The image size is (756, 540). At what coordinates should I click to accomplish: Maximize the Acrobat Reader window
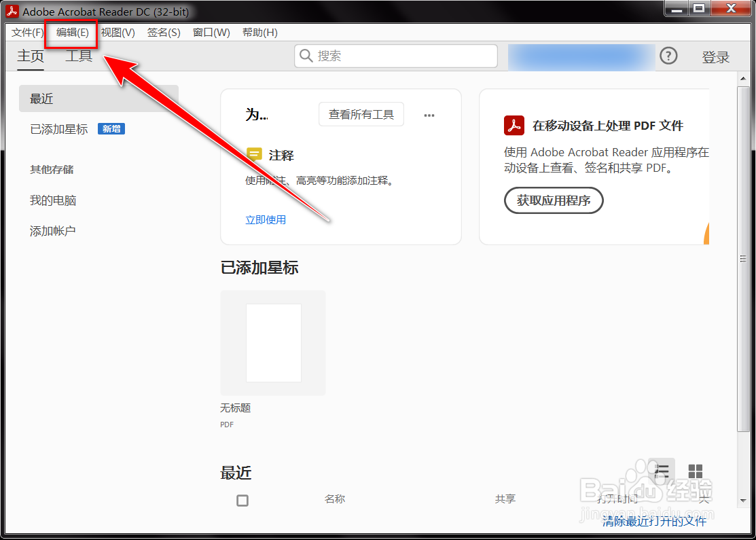(700, 9)
